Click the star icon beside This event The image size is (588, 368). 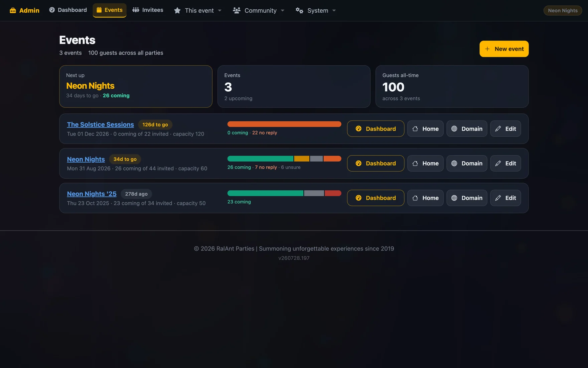177,11
